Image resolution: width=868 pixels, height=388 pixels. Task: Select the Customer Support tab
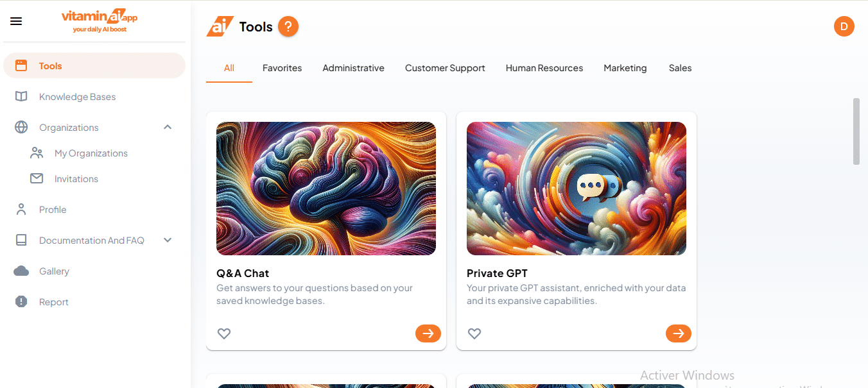(445, 68)
